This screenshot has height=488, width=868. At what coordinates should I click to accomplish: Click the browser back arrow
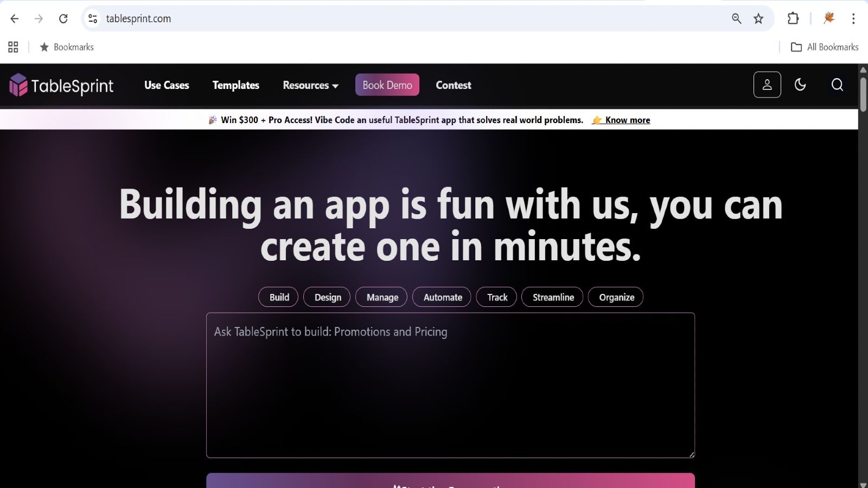(15, 18)
